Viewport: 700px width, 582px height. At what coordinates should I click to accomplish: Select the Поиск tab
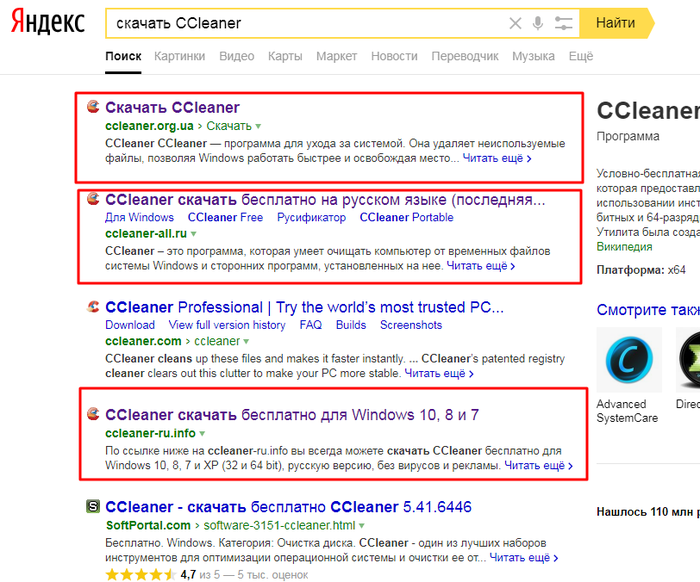[123, 56]
